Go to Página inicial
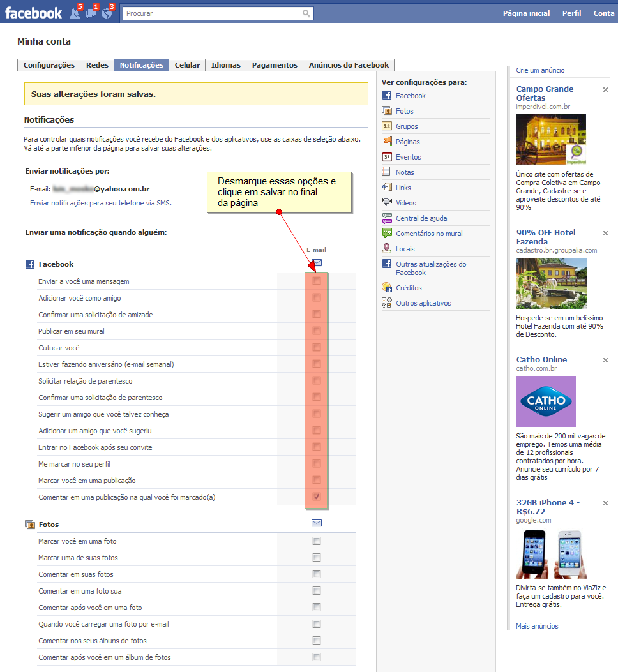The height and width of the screenshot is (672, 618). (526, 13)
